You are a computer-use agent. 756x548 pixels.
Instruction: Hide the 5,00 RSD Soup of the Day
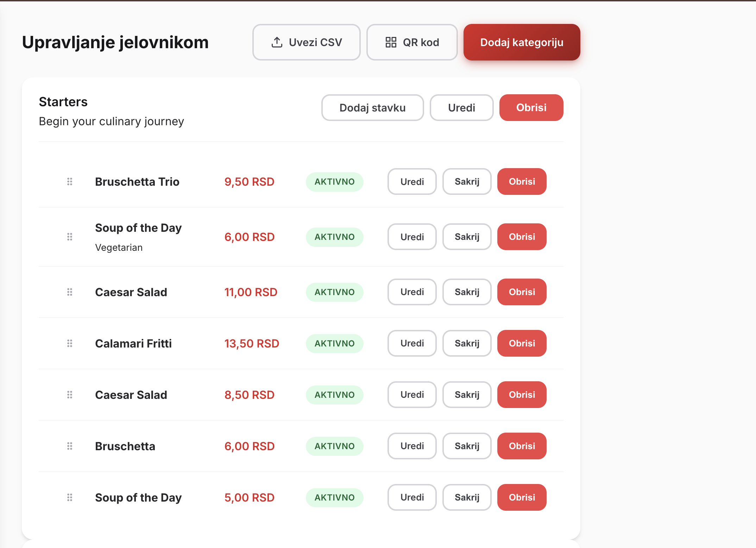(467, 497)
